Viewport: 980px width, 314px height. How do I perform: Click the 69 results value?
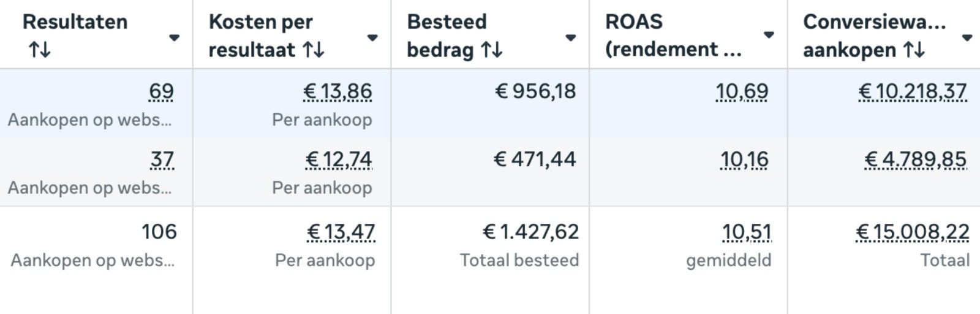coord(161,91)
